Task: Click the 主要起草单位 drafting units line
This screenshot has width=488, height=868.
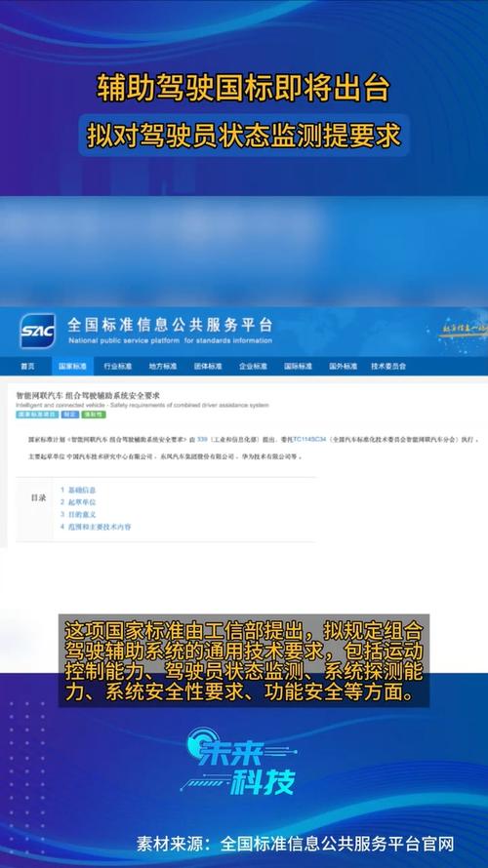Action: (x=166, y=457)
